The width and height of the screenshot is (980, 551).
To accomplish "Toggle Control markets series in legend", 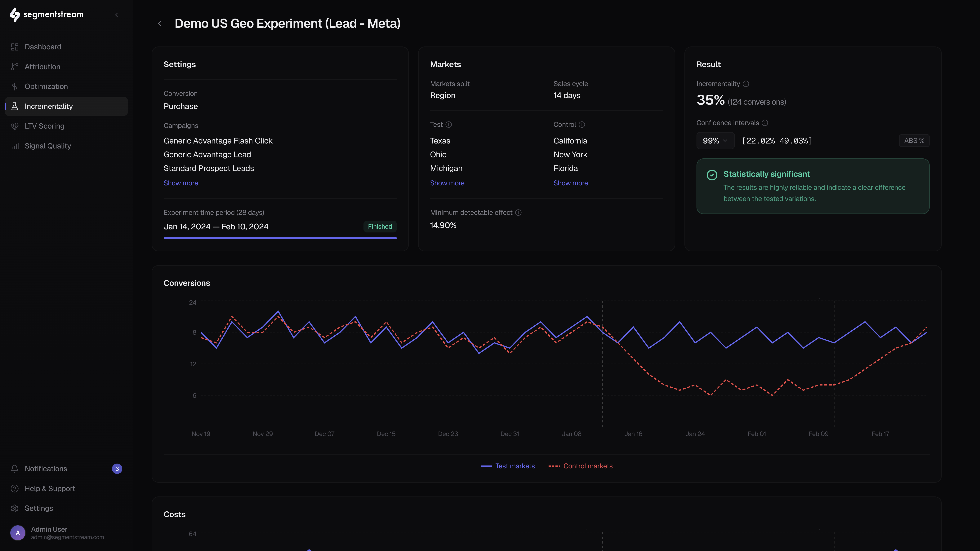I will [581, 466].
